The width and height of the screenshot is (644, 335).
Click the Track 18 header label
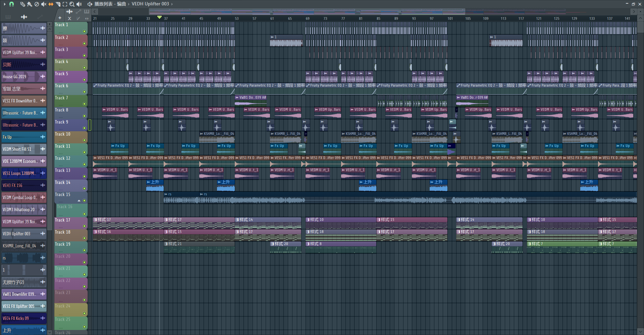pyautogui.click(x=63, y=232)
